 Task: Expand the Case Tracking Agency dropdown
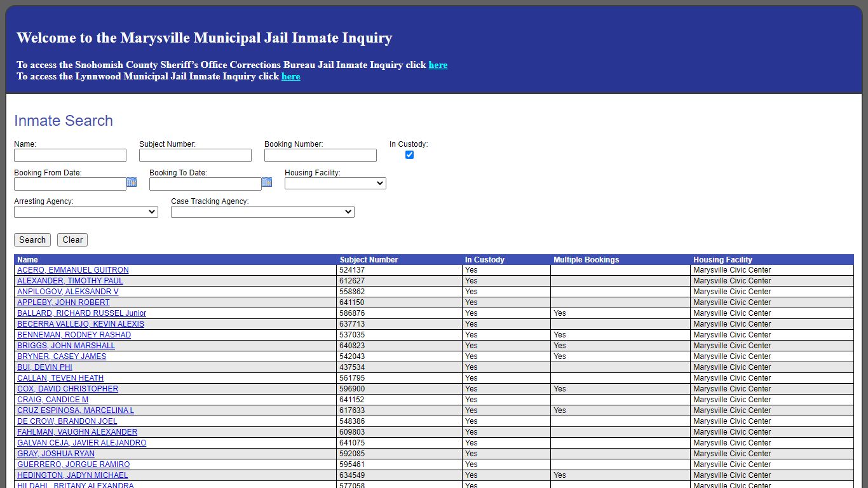[x=262, y=212]
